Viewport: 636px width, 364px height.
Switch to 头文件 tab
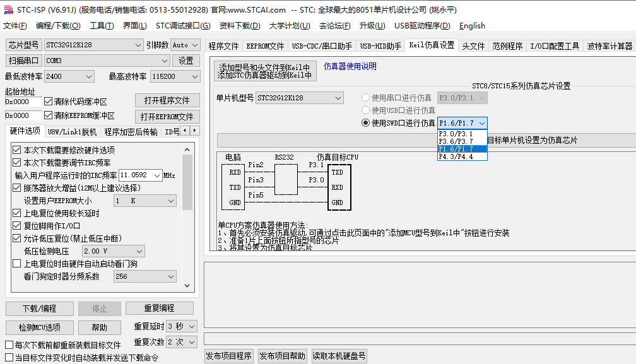pos(473,46)
